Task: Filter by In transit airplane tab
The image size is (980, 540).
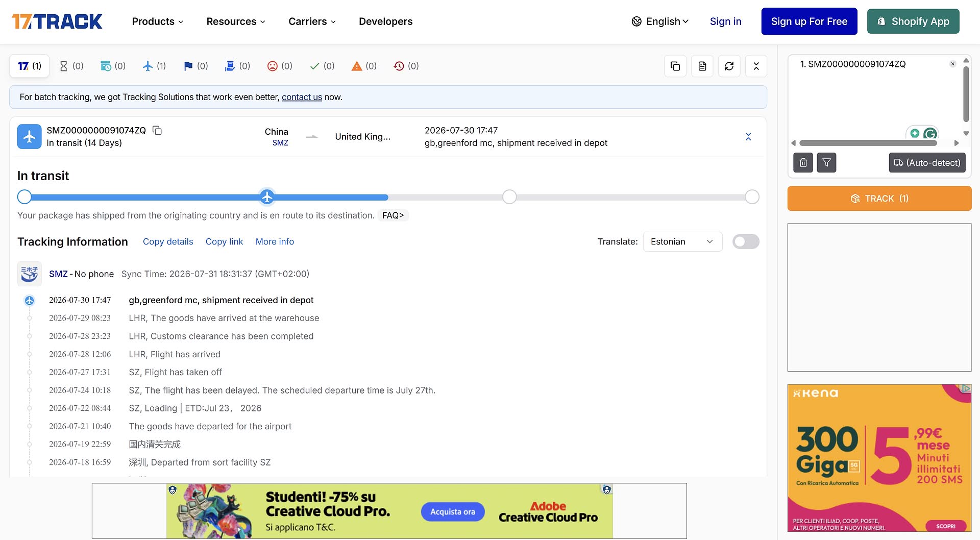Action: (x=154, y=66)
